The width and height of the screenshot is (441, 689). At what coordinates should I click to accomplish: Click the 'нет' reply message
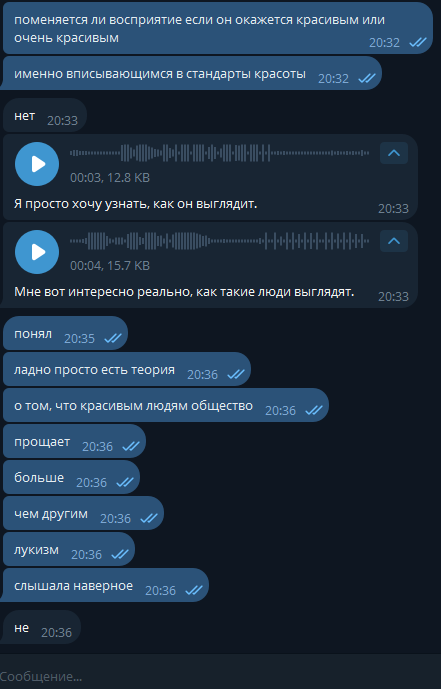pos(45,116)
